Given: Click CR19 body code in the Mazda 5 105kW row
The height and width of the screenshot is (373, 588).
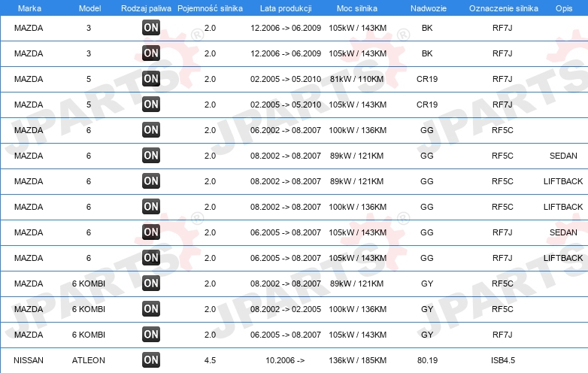Looking at the screenshot, I should click(x=427, y=105).
